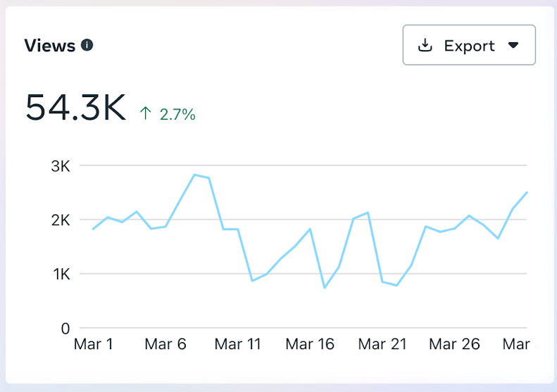This screenshot has height=392, width=557.
Task: Select the Mar 1 date label
Action: (94, 344)
